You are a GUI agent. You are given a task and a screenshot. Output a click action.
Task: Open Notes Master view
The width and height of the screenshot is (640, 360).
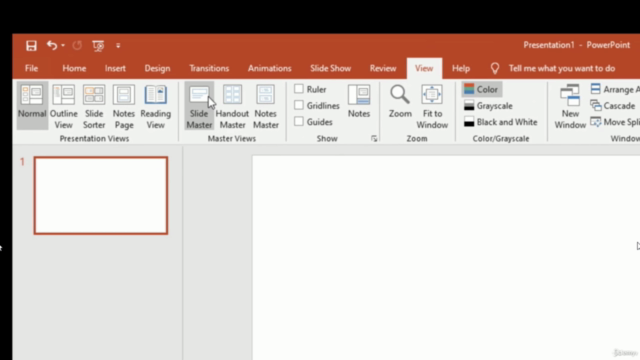click(266, 106)
